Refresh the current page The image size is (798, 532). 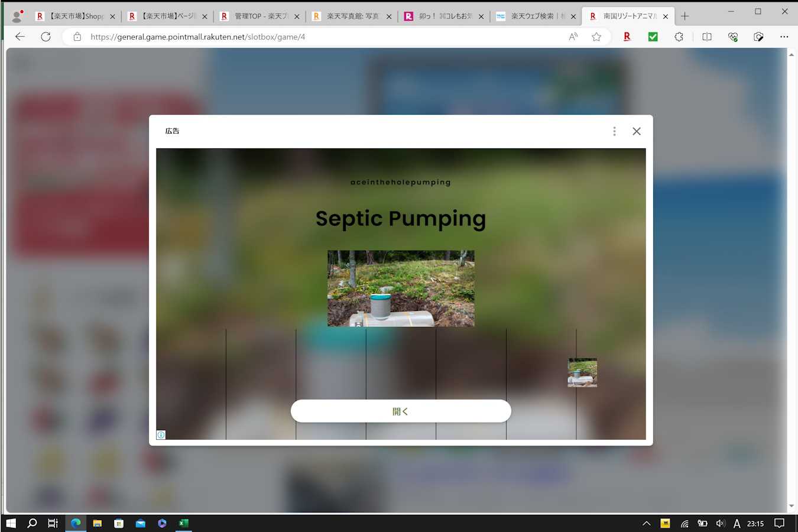(x=46, y=37)
